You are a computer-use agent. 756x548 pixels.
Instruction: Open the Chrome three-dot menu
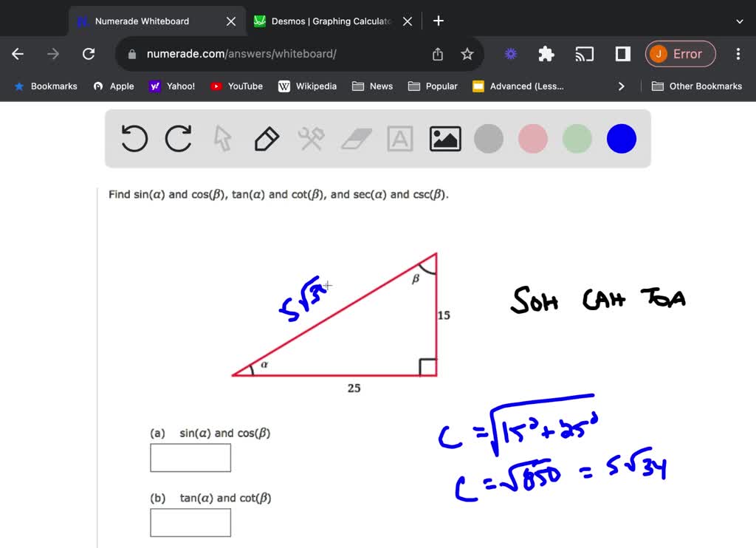pyautogui.click(x=738, y=53)
